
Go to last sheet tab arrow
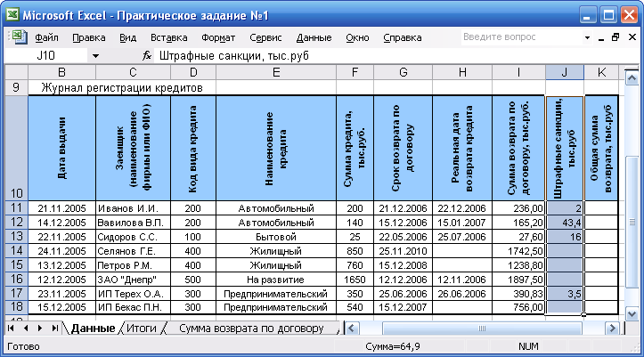tap(54, 328)
